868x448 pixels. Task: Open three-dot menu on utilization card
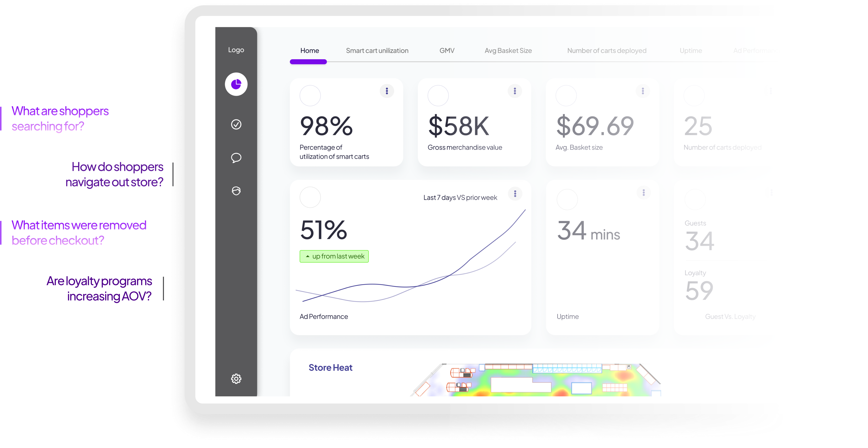pyautogui.click(x=387, y=91)
